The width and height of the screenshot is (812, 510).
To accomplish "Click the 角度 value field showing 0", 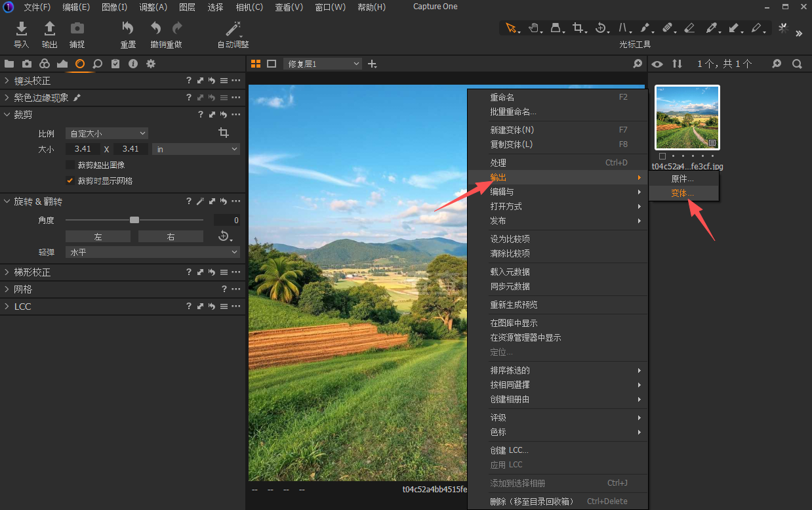I will tap(227, 220).
